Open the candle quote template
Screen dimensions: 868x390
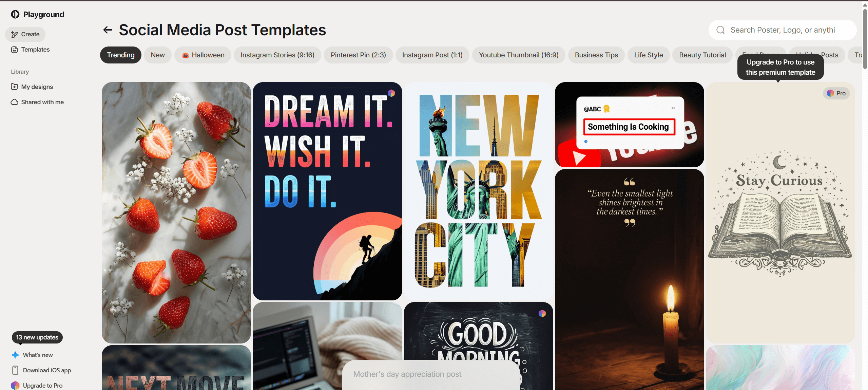click(x=629, y=279)
